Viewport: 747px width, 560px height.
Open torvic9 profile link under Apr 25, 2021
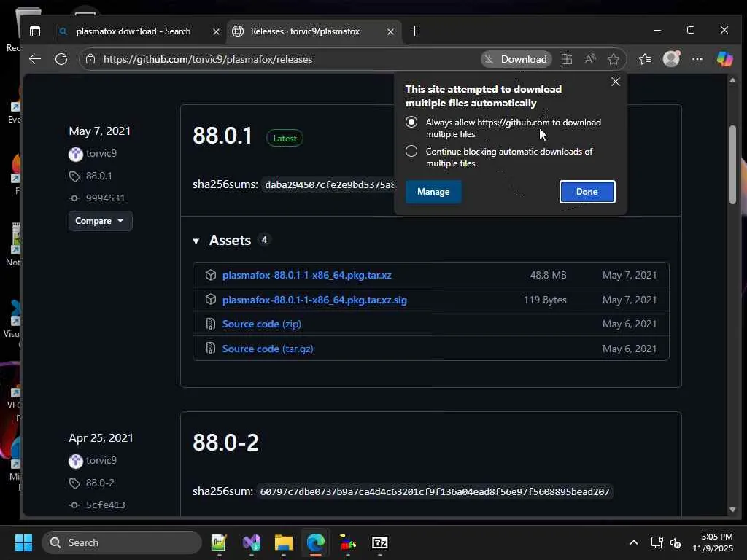[x=101, y=461]
